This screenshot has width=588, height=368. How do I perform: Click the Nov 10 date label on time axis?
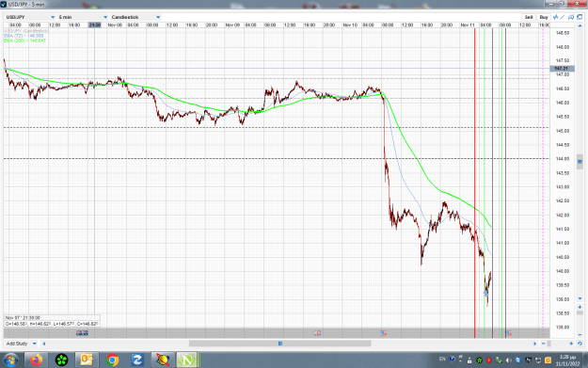pyautogui.click(x=350, y=24)
